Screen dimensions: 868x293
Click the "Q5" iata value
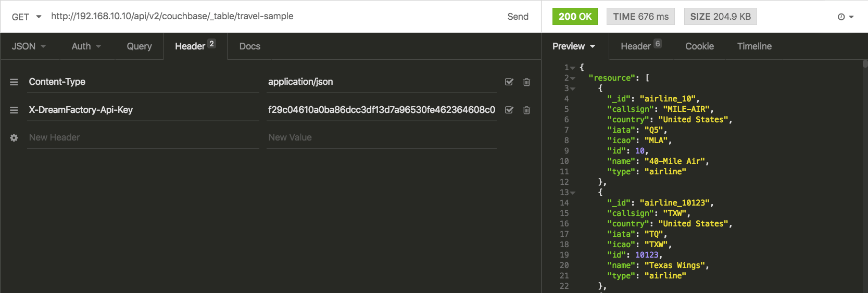coord(653,130)
